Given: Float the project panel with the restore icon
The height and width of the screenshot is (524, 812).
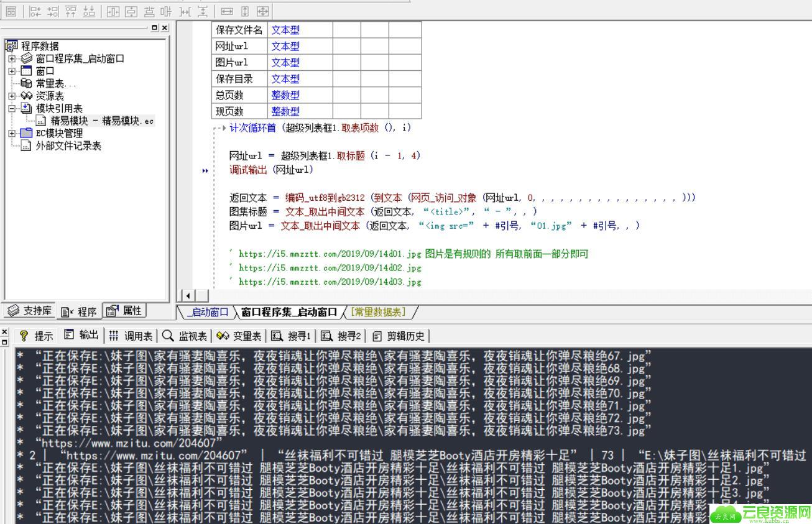Looking at the screenshot, I should 154,27.
